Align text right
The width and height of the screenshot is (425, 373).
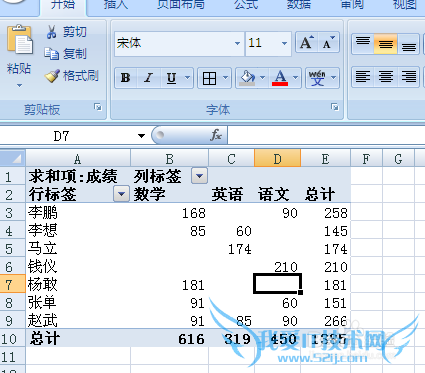click(x=408, y=77)
